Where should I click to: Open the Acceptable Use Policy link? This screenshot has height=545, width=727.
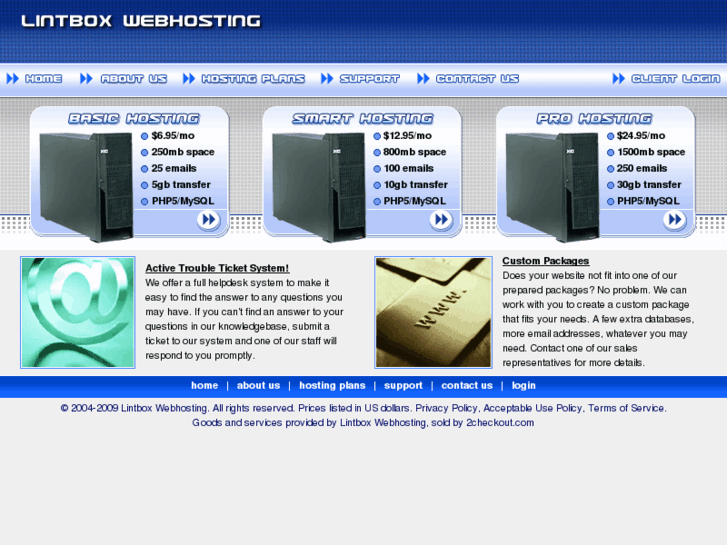(x=533, y=408)
